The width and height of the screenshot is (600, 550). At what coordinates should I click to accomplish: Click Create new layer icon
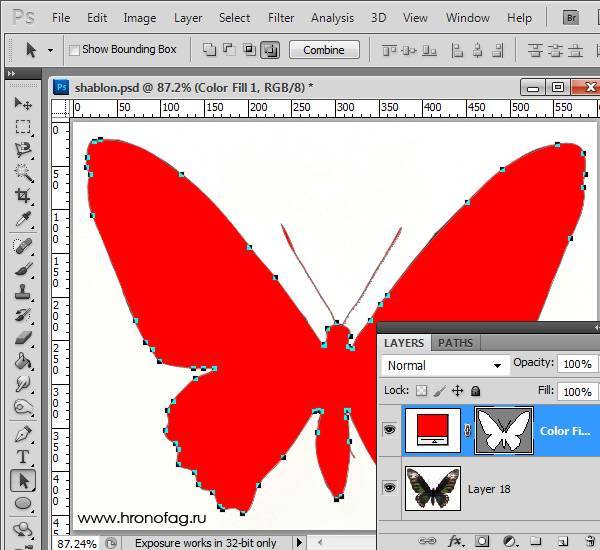(562, 541)
